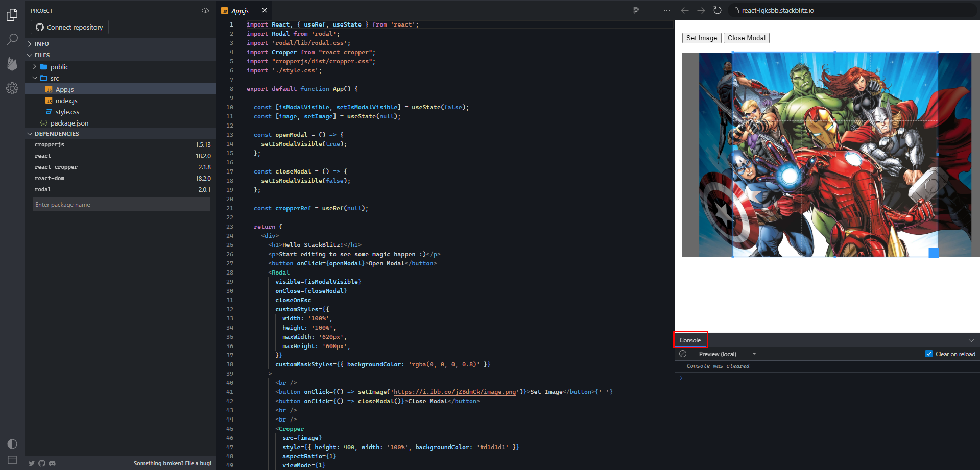Click the split editor icon
980x470 pixels.
click(652, 10)
